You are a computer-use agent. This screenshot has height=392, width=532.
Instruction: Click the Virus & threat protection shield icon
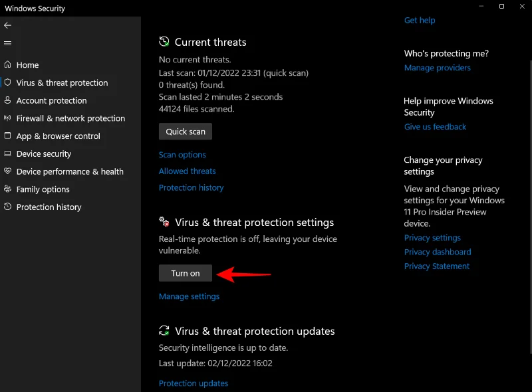(9, 82)
